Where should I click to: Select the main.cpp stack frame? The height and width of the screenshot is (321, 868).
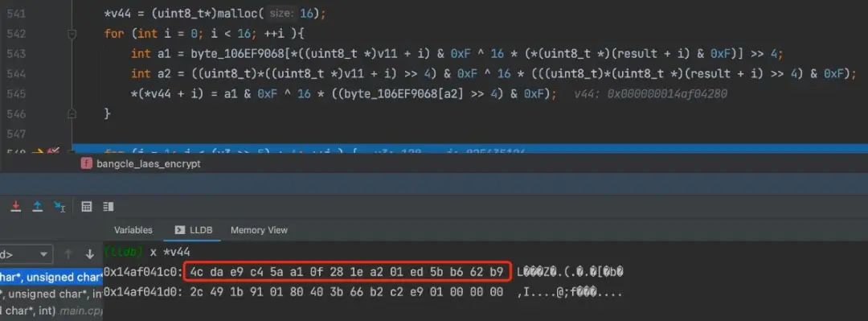pyautogui.click(x=51, y=311)
